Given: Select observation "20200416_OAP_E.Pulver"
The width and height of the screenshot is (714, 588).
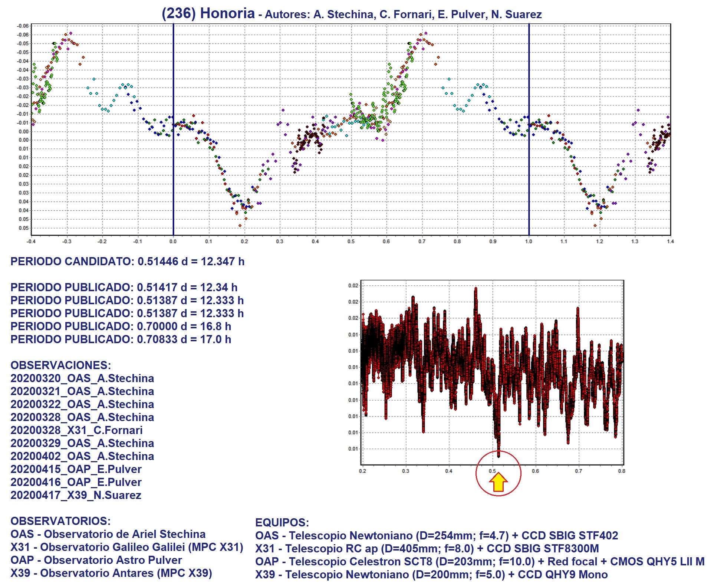Looking at the screenshot, I should click(76, 482).
